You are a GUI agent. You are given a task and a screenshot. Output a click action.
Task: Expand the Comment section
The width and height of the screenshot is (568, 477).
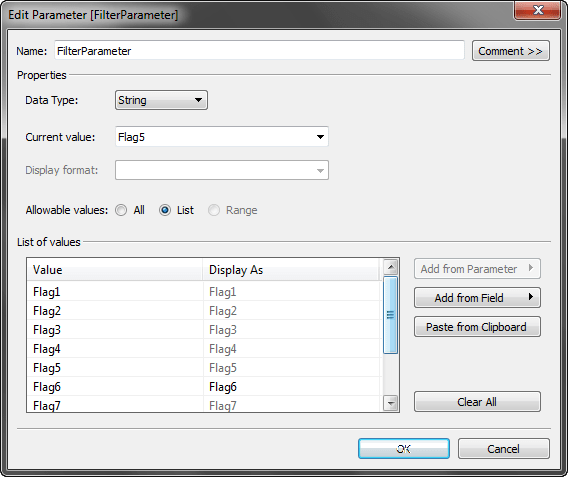coord(510,51)
